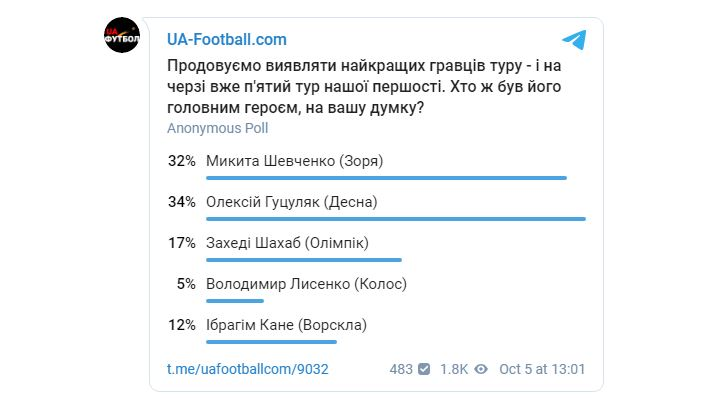
Task: Open the UA-Футбол channel avatar
Action: pyautogui.click(x=122, y=35)
